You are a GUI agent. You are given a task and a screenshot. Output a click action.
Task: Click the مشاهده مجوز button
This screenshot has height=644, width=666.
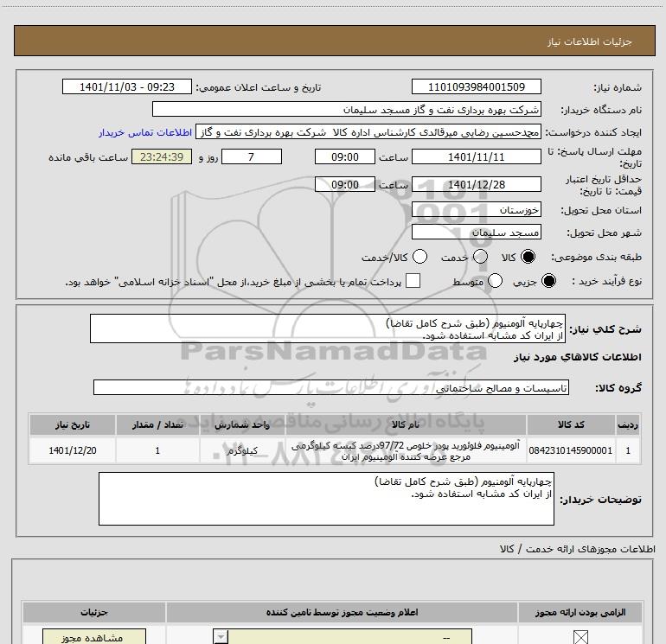click(94, 637)
